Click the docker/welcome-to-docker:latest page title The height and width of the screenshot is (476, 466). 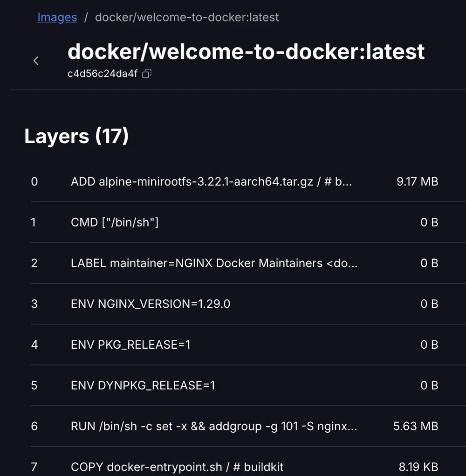click(x=246, y=51)
